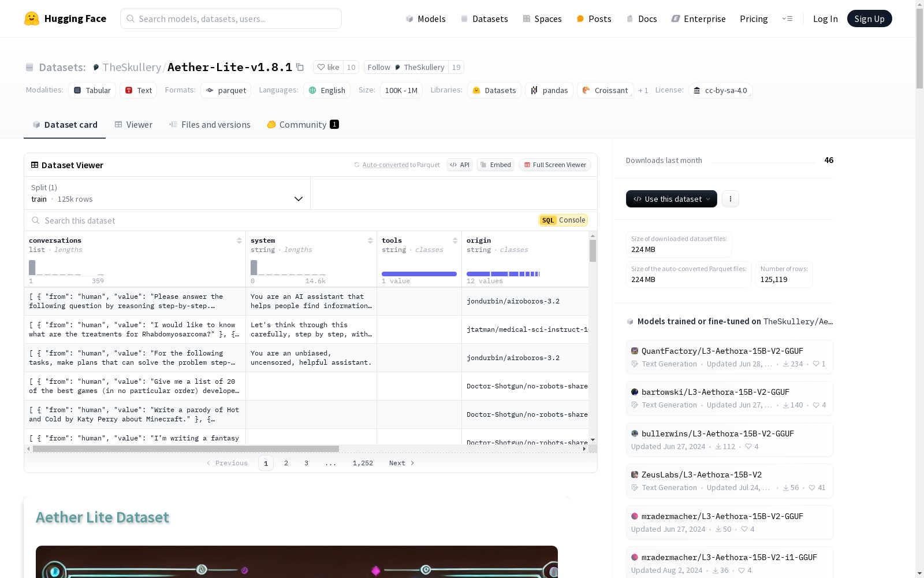The height and width of the screenshot is (578, 924).
Task: Click the page vertical scrollbar
Action: (920, 49)
